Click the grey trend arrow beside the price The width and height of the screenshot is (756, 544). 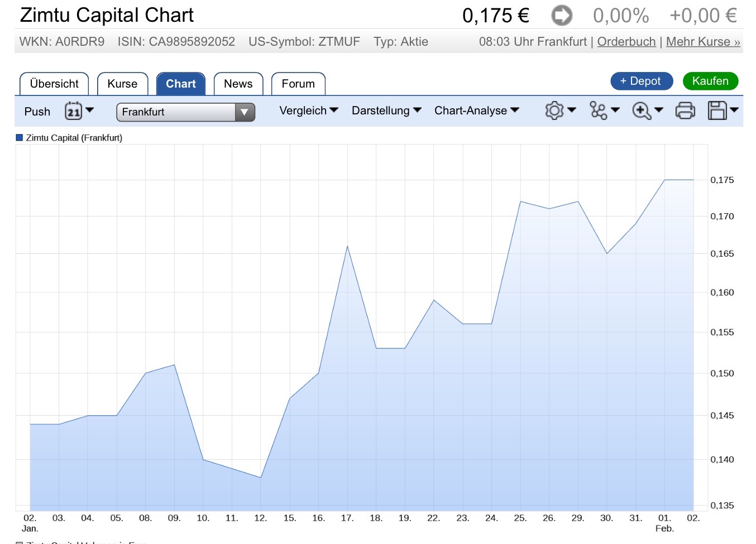click(x=561, y=16)
